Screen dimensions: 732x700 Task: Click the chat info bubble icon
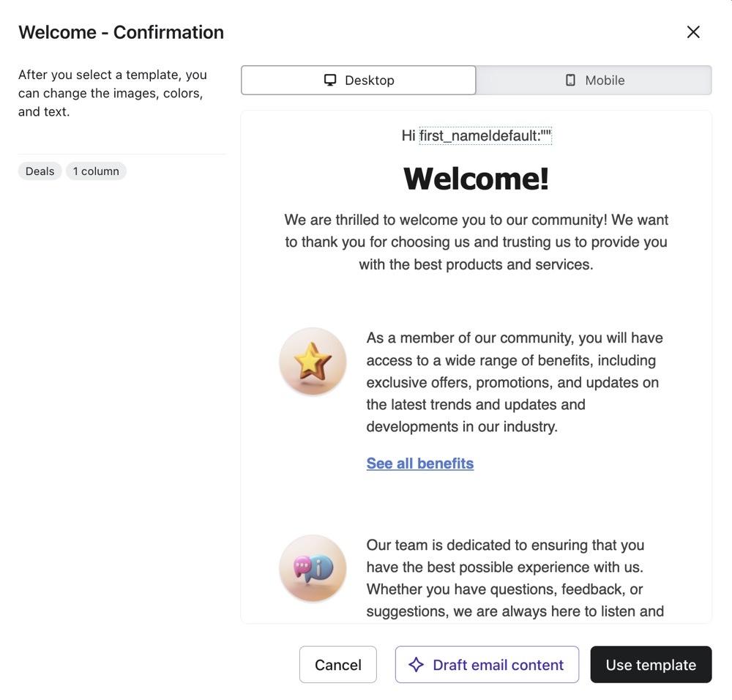(x=313, y=568)
